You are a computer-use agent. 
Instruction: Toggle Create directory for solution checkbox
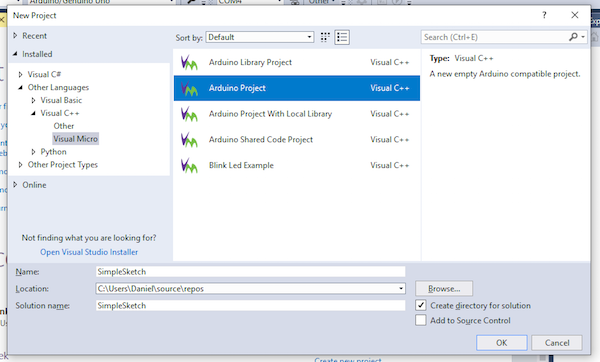click(421, 305)
